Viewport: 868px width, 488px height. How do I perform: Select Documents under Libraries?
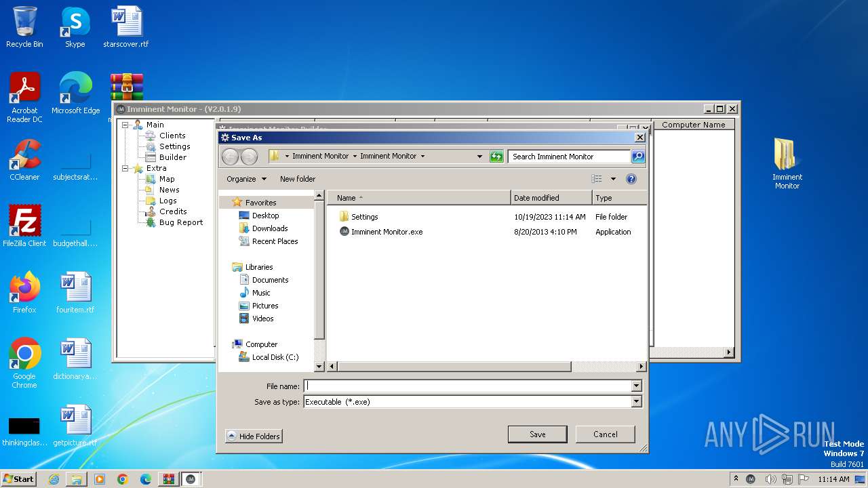pos(270,280)
